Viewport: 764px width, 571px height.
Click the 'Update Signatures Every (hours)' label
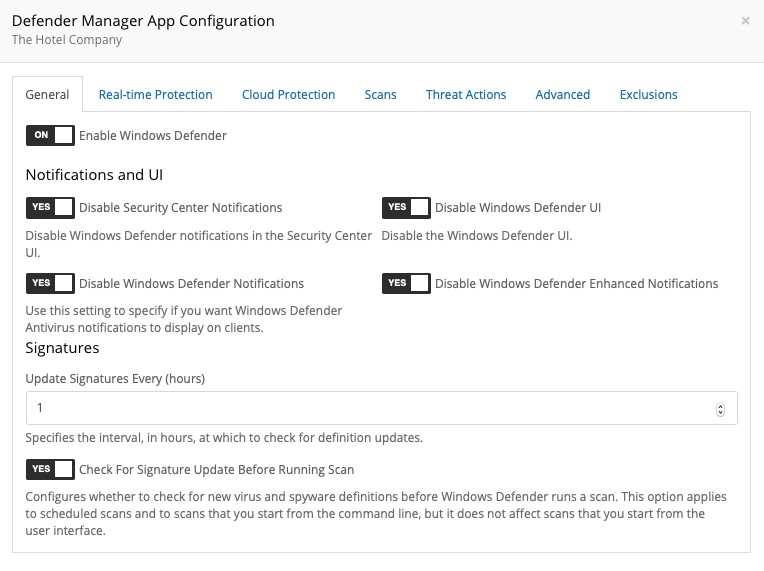click(115, 379)
